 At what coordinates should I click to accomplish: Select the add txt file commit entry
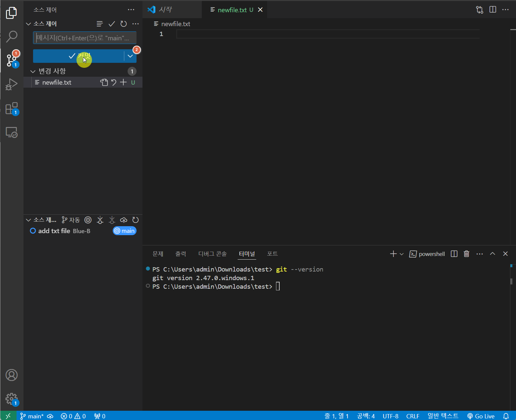(83, 231)
